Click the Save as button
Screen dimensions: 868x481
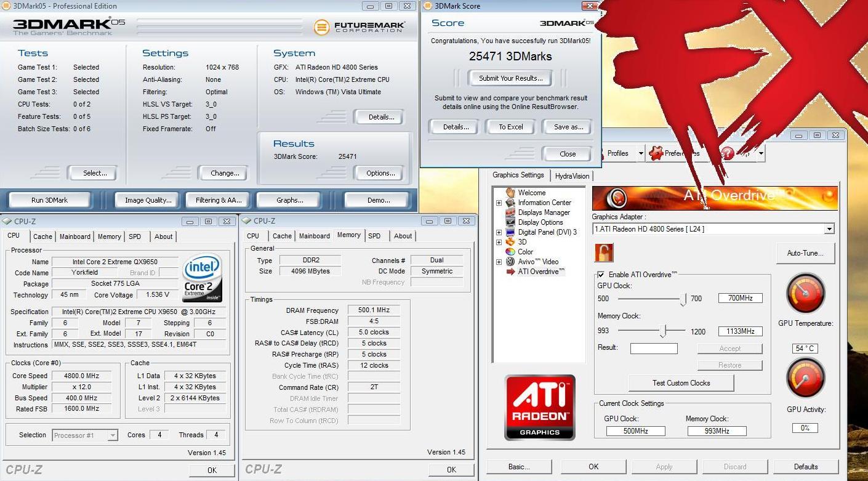(x=568, y=127)
